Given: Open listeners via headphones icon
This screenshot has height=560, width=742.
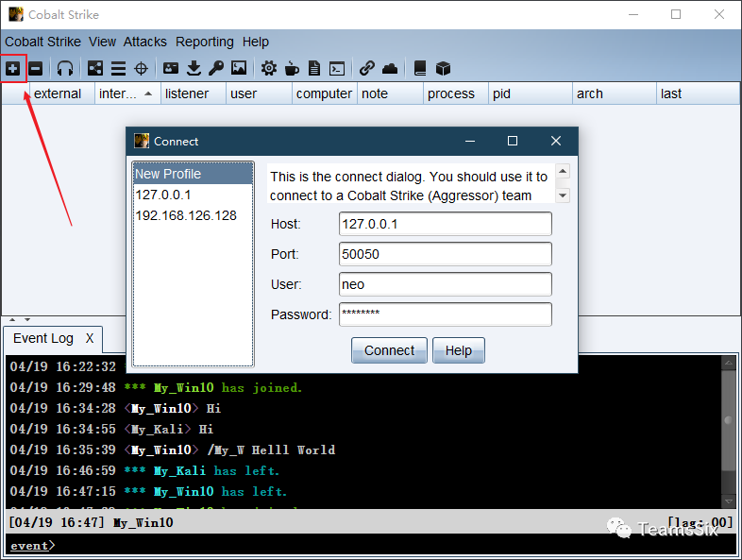Looking at the screenshot, I should [65, 69].
